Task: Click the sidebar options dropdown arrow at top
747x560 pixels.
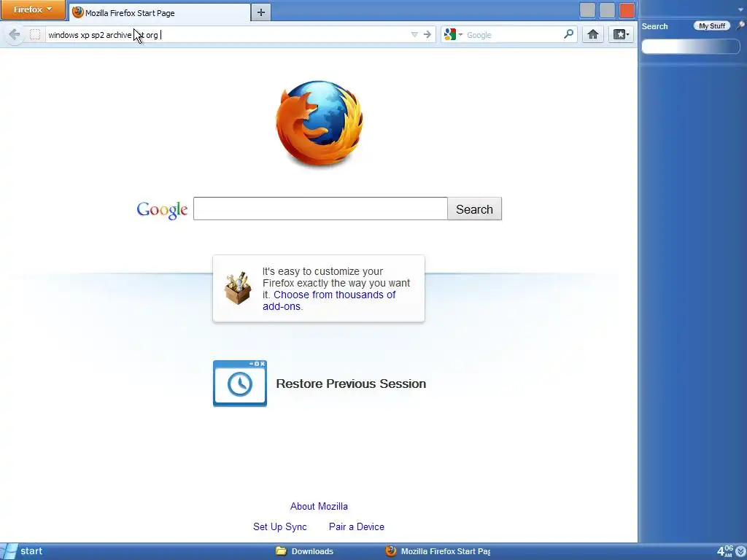Action: pyautogui.click(x=741, y=9)
